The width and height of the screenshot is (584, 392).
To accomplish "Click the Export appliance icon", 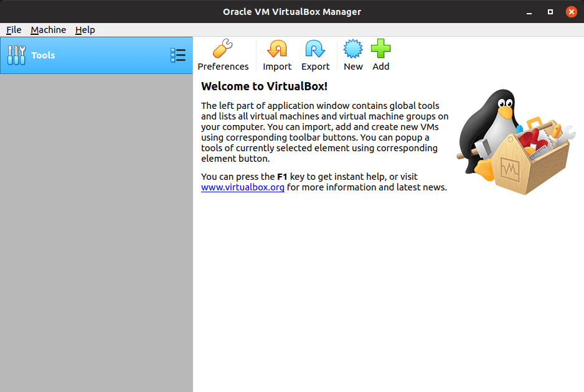I will click(316, 55).
